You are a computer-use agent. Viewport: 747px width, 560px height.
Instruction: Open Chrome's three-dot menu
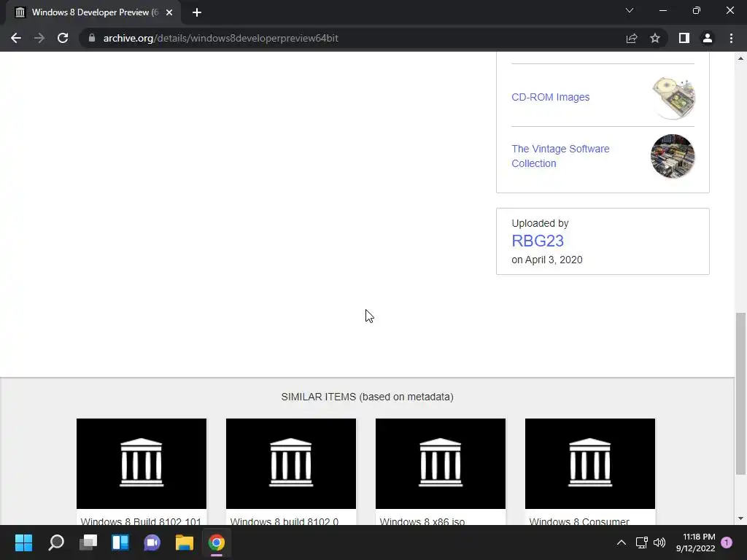(731, 38)
